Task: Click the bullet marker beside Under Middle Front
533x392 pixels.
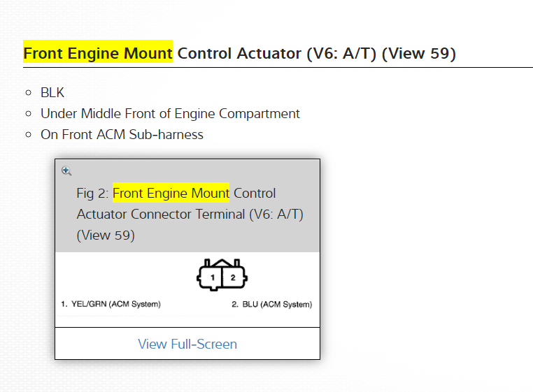Action: (x=28, y=113)
